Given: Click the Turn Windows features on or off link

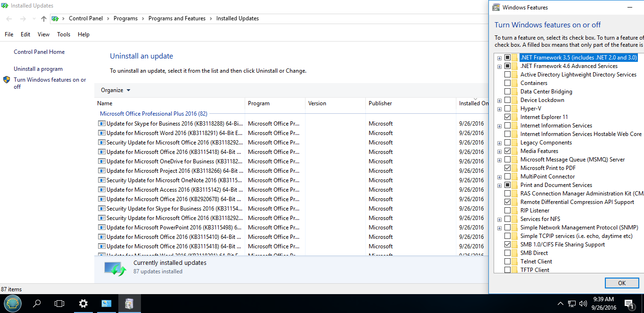Looking at the screenshot, I should tap(50, 83).
